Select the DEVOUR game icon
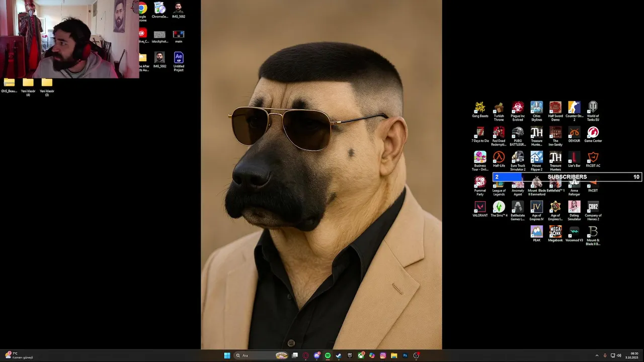Viewport: 644px width, 362px height. (x=574, y=134)
